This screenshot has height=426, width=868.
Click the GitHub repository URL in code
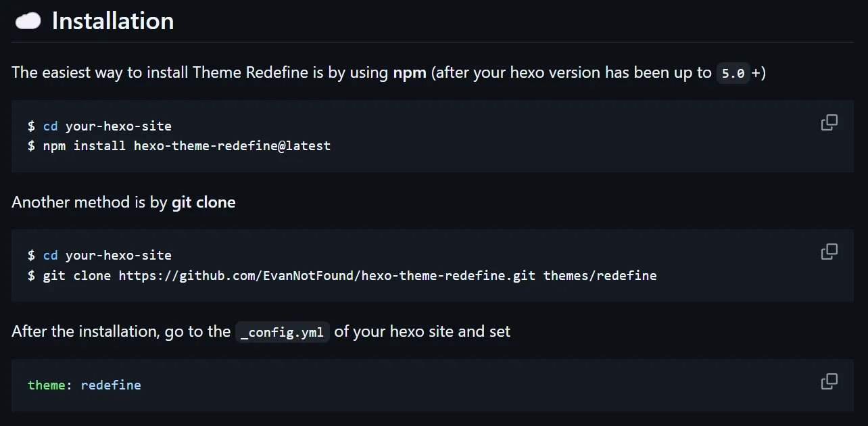(x=327, y=275)
